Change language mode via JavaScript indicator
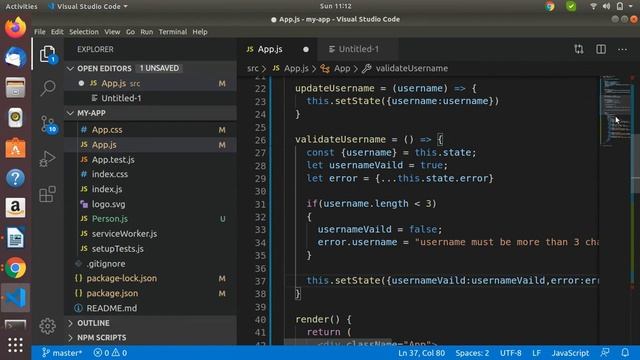 [570, 353]
